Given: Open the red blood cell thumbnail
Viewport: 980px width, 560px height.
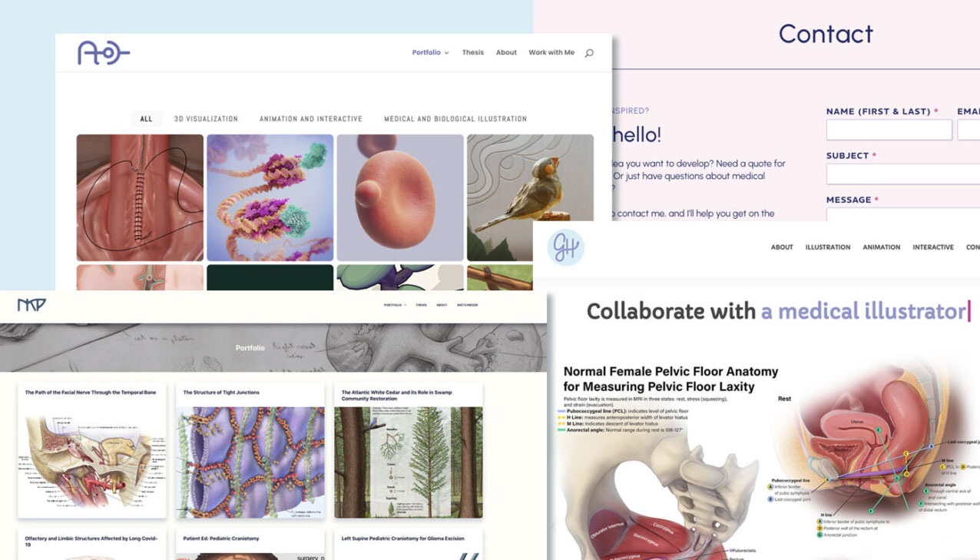Looking at the screenshot, I should 400,198.
